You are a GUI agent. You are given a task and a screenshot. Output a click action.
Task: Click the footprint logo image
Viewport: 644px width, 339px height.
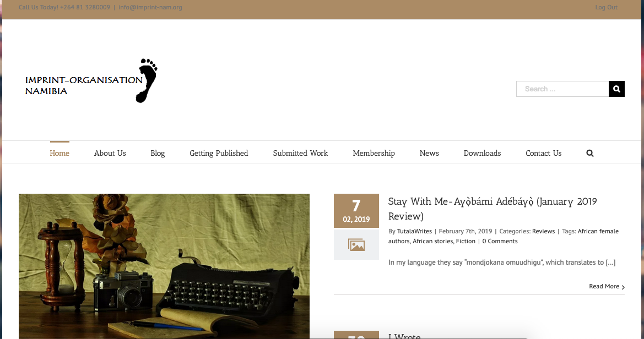point(147,80)
